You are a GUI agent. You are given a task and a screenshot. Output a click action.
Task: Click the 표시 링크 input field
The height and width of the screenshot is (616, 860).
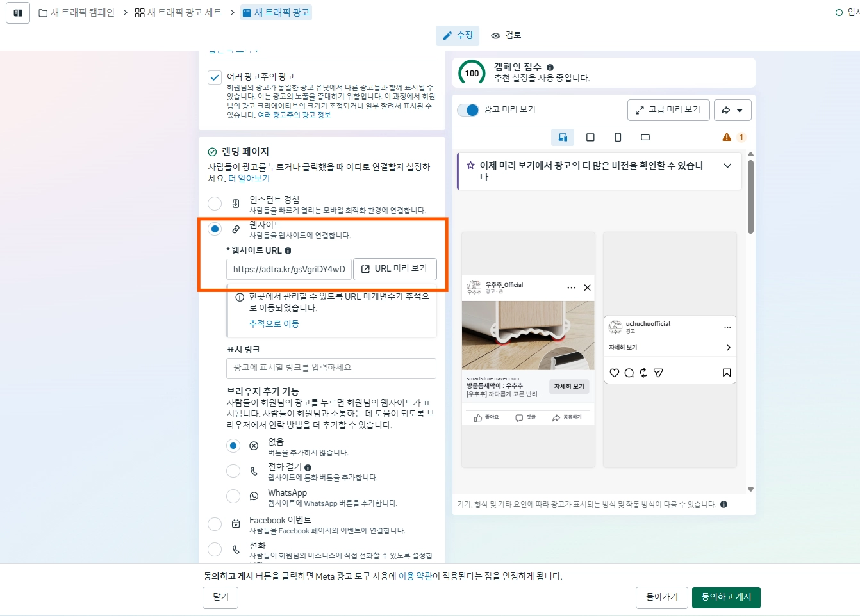point(331,368)
